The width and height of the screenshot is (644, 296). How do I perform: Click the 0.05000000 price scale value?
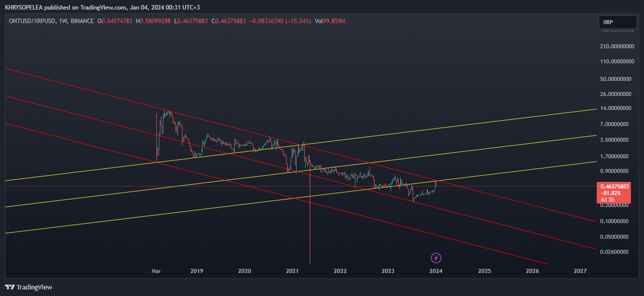[x=615, y=236]
